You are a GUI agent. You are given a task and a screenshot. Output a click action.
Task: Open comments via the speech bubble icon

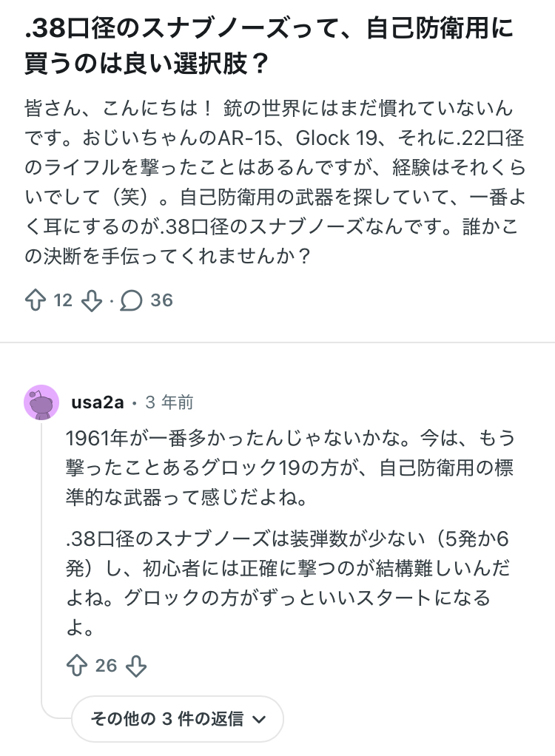click(x=131, y=300)
